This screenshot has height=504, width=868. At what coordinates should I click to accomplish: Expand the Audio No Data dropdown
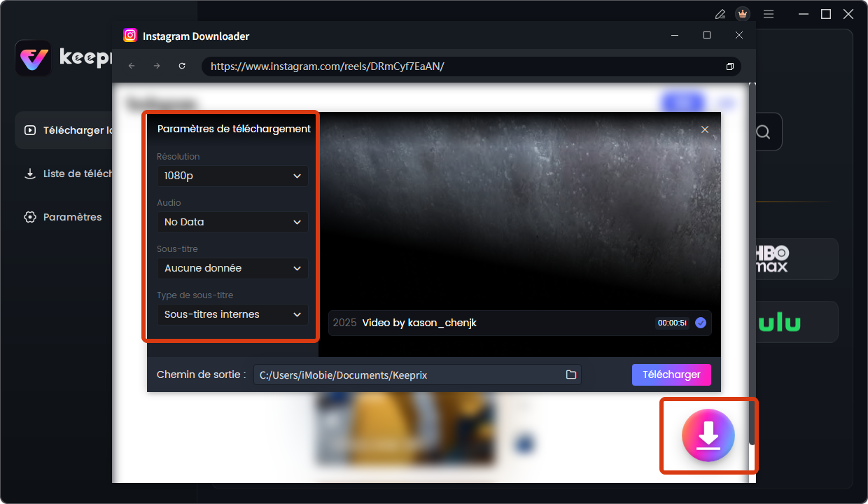[232, 222]
